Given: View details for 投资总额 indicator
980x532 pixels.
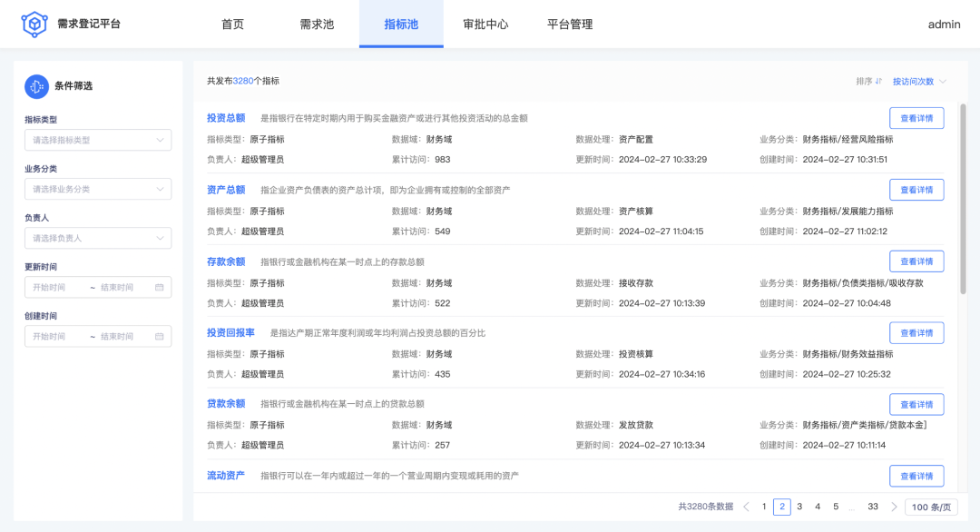Looking at the screenshot, I should [x=916, y=118].
